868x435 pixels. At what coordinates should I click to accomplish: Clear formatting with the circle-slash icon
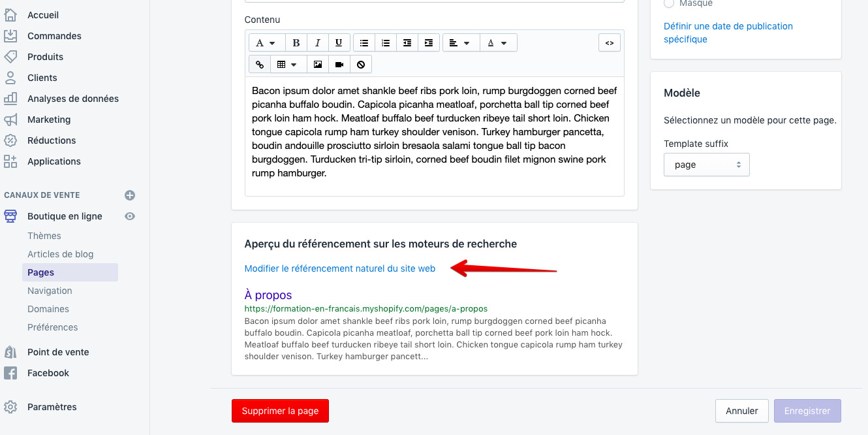click(x=360, y=65)
